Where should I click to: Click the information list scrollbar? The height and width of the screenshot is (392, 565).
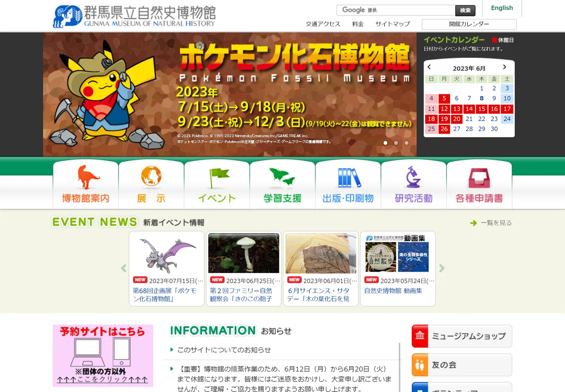[400, 367]
